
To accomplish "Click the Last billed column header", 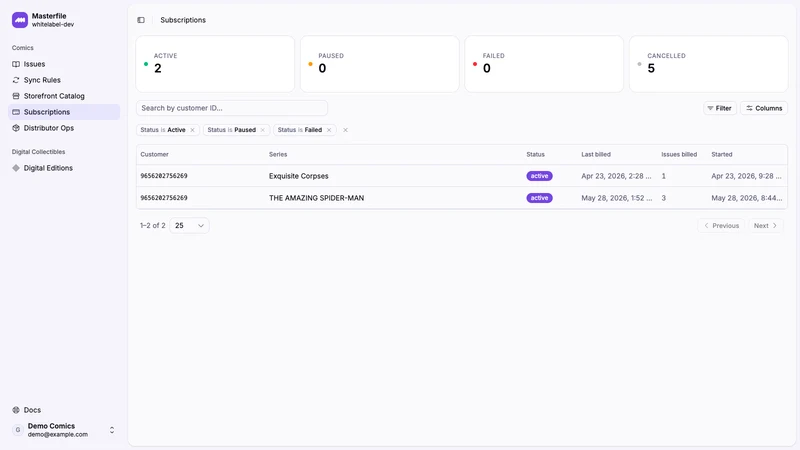I will (596, 155).
